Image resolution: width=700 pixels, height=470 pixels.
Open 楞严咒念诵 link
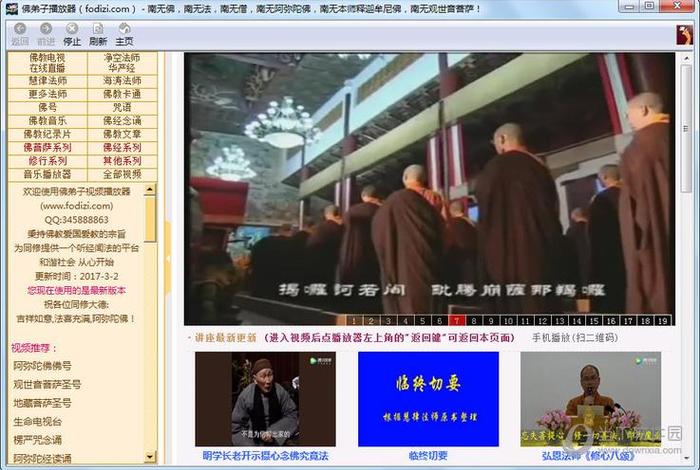click(38, 440)
